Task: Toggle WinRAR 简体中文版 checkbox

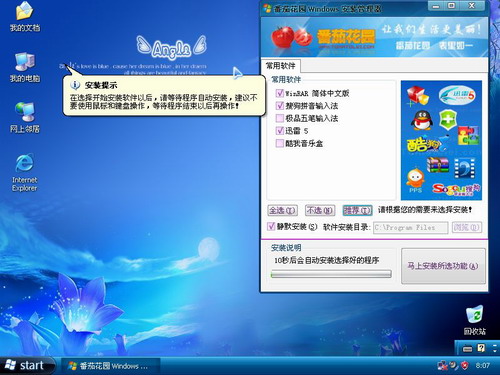Action: tap(280, 93)
